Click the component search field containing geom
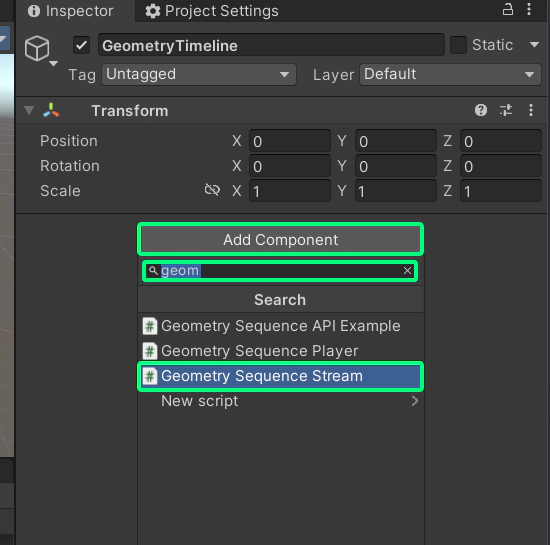This screenshot has height=545, width=550. pos(280,271)
